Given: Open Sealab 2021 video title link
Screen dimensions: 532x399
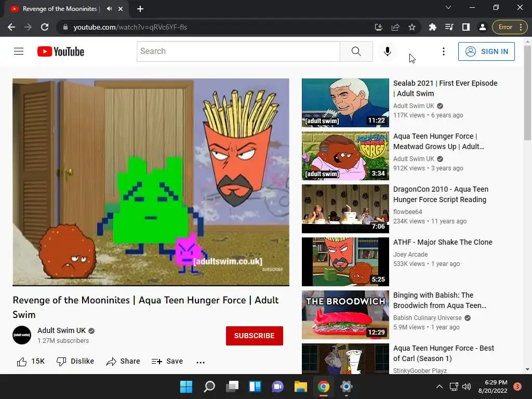Looking at the screenshot, I should [445, 88].
